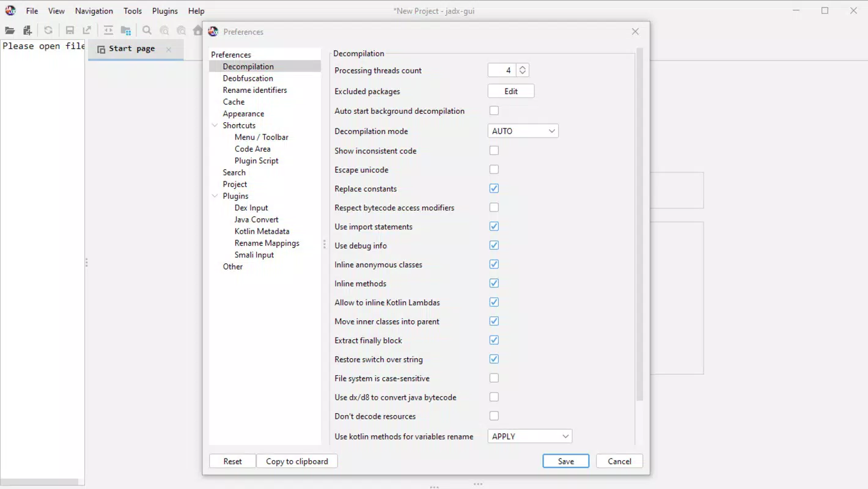Image resolution: width=868 pixels, height=489 pixels.
Task: Click the jadx logo in main title bar
Action: tap(10, 10)
